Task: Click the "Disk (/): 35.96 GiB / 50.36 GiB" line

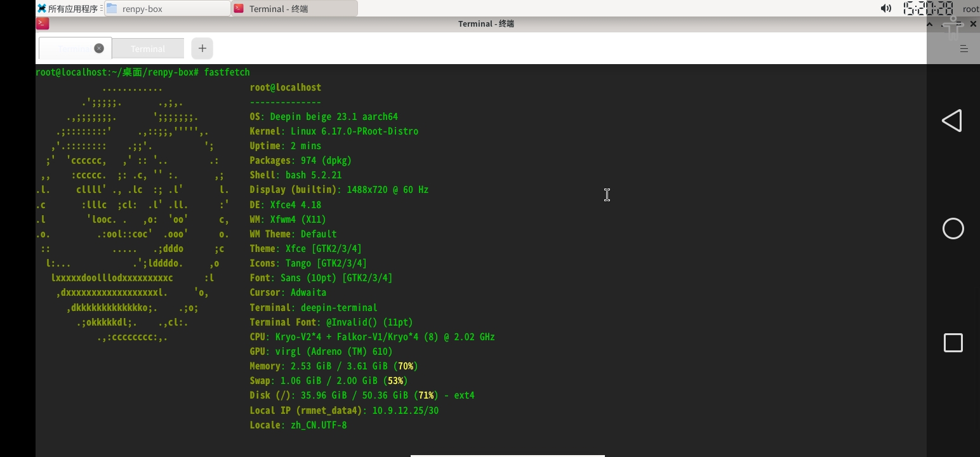Action: click(x=362, y=395)
